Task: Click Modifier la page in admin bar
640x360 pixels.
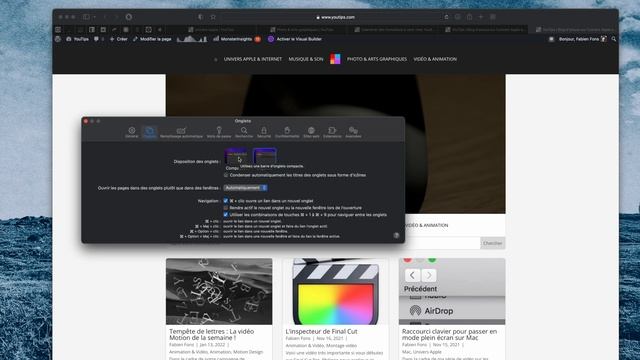Action: [x=152, y=39]
